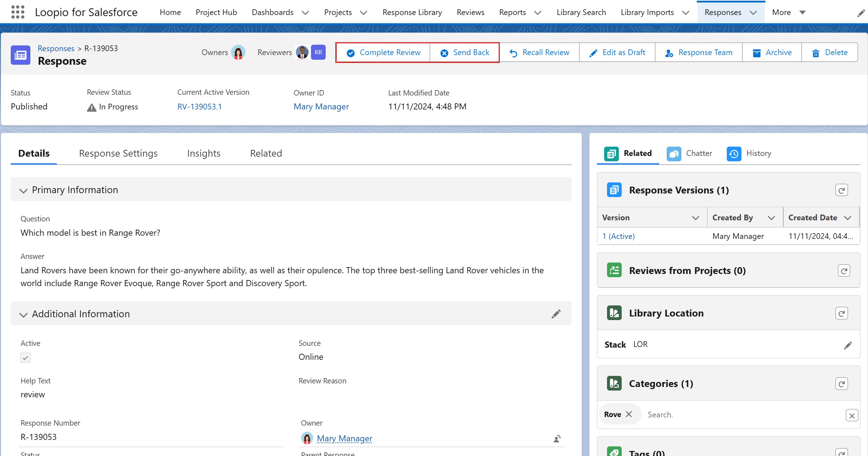Click the Review Status warning triangle icon
Screen dimensions: 868x456
[92, 107]
